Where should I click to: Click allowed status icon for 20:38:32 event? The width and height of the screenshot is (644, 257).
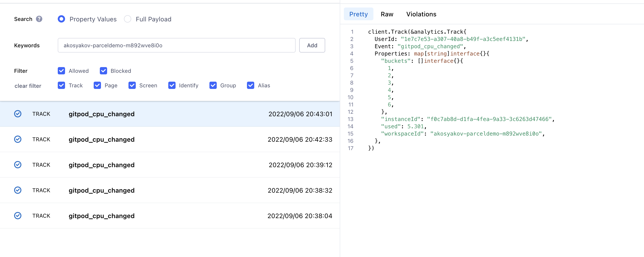pyautogui.click(x=18, y=190)
